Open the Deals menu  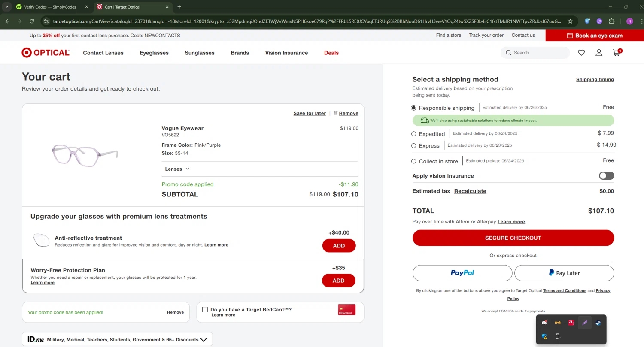coord(331,53)
